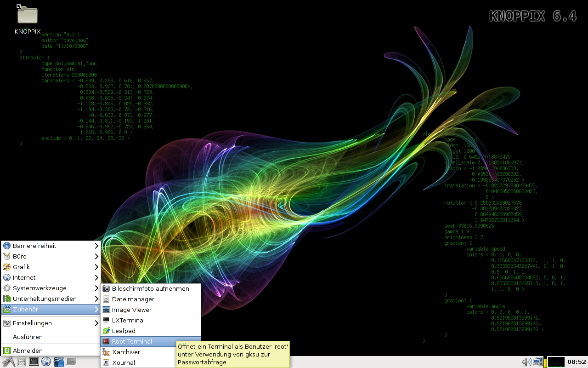
Task: Launch Leafpad from the submenu
Action: (124, 331)
